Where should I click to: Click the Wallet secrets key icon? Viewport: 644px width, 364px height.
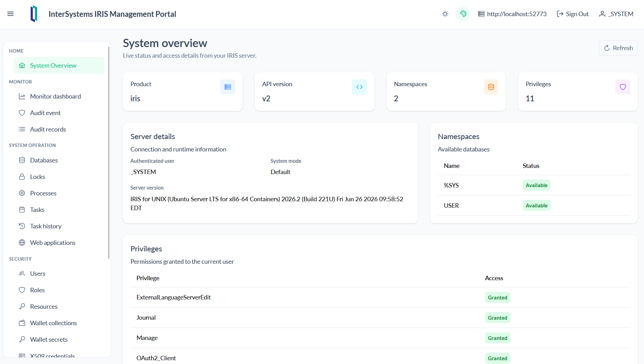pyautogui.click(x=22, y=339)
